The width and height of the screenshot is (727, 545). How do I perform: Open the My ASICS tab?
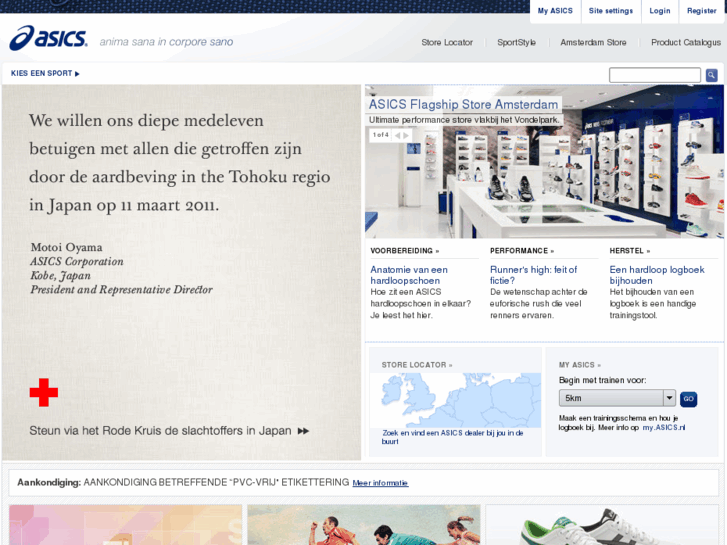(555, 11)
